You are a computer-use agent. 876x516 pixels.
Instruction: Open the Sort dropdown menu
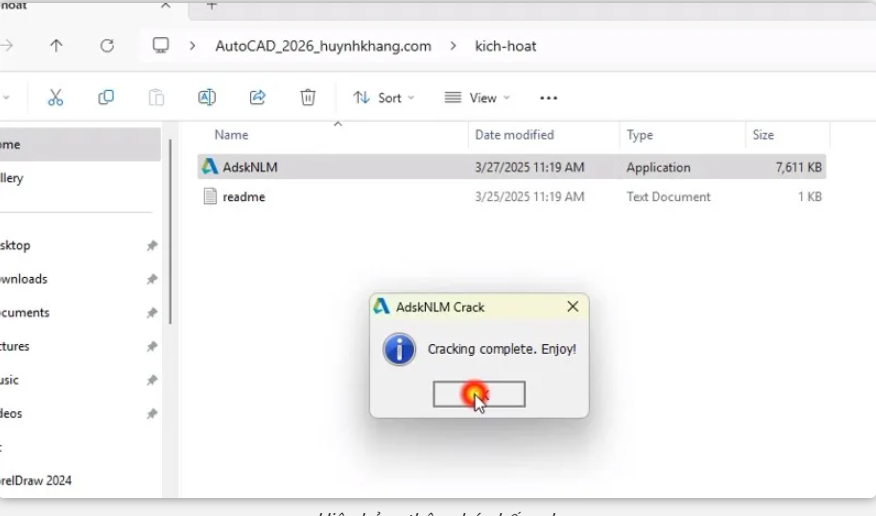383,98
